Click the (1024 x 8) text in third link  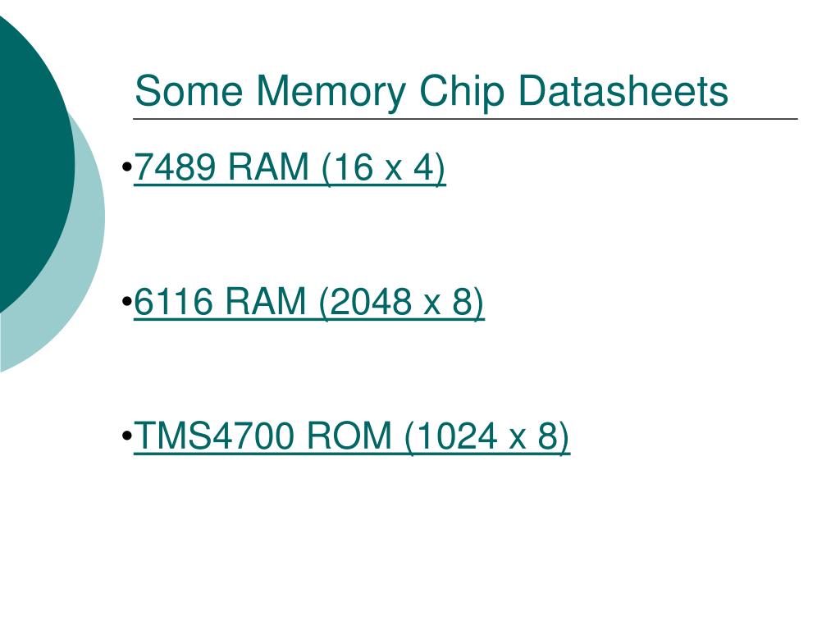coord(487,436)
